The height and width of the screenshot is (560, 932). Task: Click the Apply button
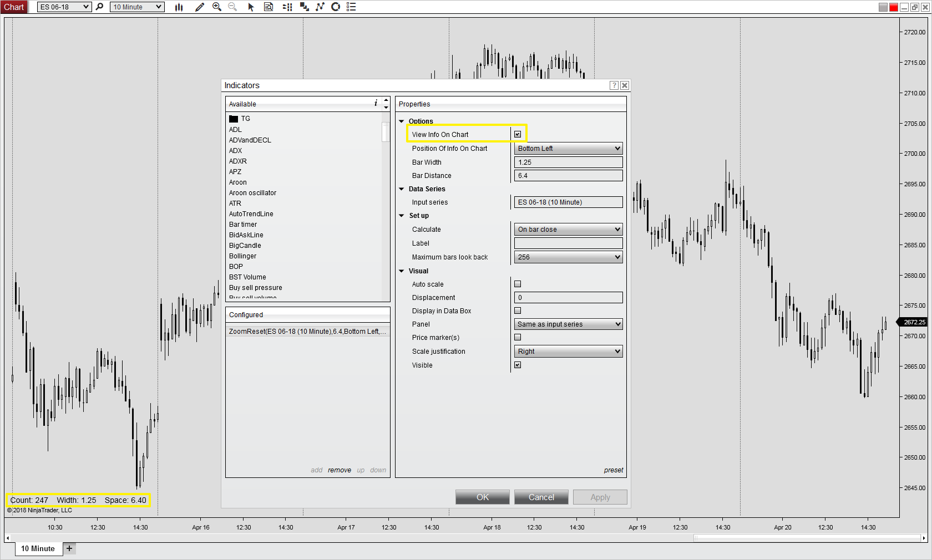click(600, 497)
